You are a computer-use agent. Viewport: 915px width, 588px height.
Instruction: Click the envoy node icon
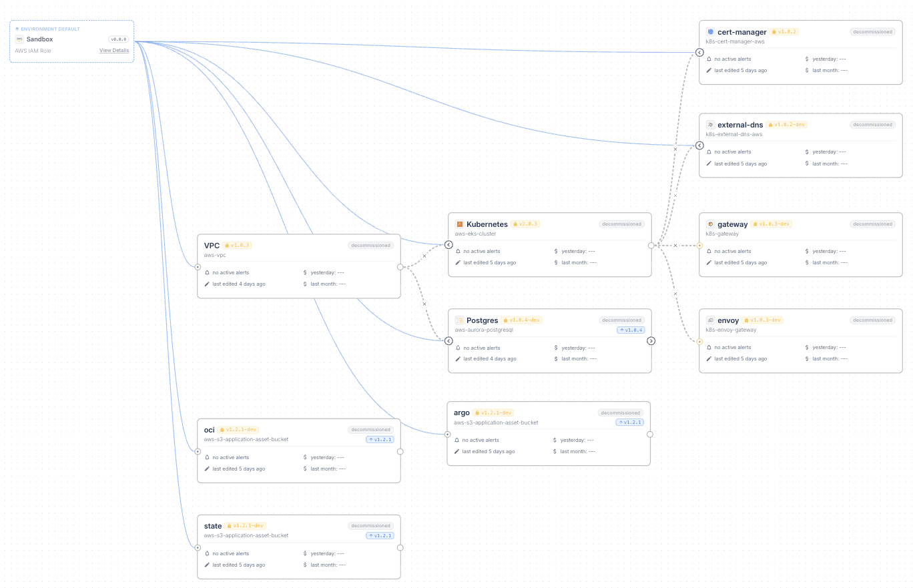[711, 320]
